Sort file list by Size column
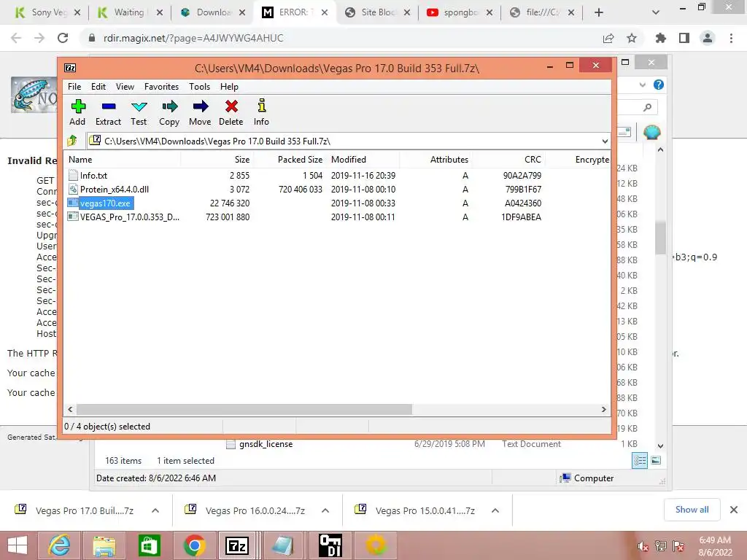The width and height of the screenshot is (747, 560). tap(217, 160)
